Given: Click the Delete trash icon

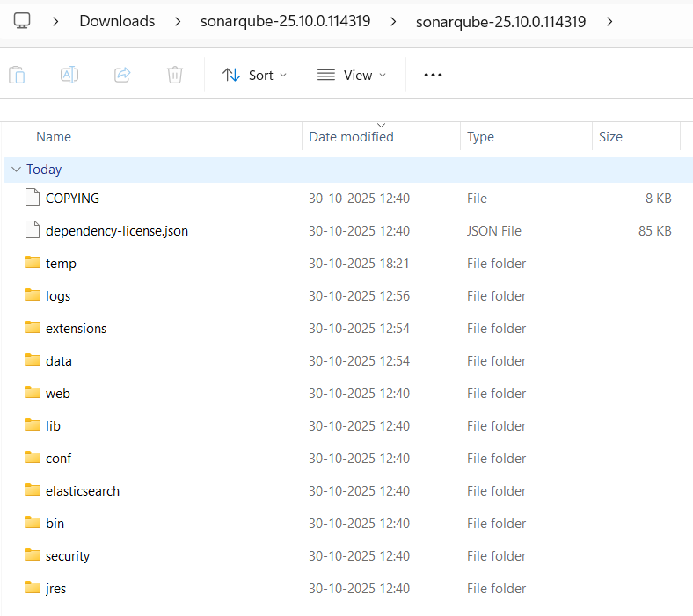Looking at the screenshot, I should (x=175, y=75).
